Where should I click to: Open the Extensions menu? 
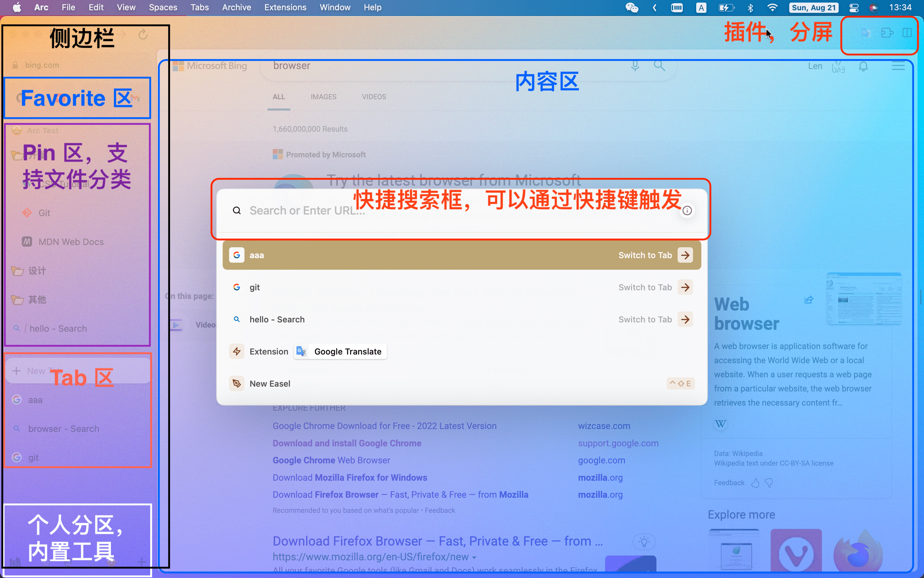pos(285,7)
